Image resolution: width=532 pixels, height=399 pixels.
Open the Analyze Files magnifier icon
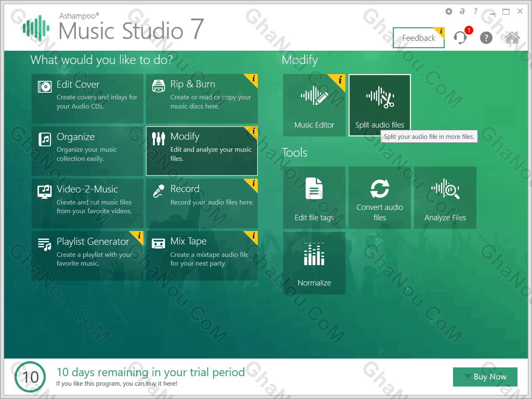[x=445, y=189]
